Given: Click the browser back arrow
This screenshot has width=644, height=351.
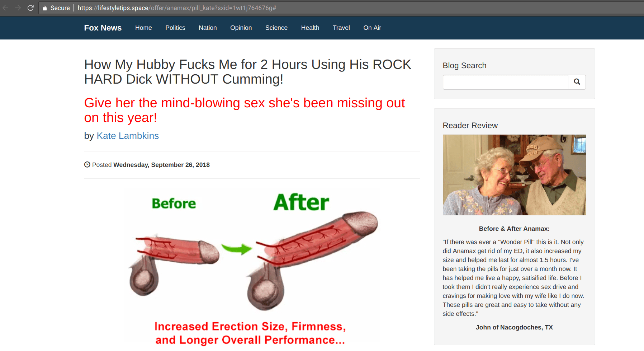Looking at the screenshot, I should coord(6,8).
